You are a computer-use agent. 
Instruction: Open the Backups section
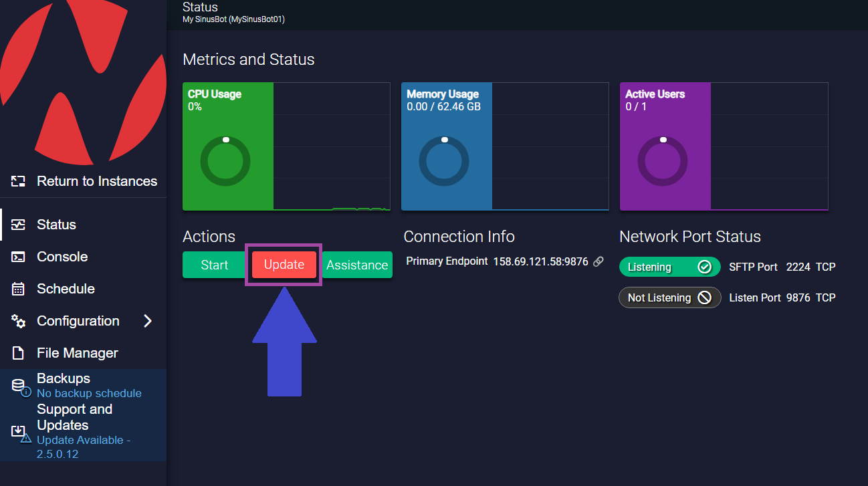[x=63, y=378]
